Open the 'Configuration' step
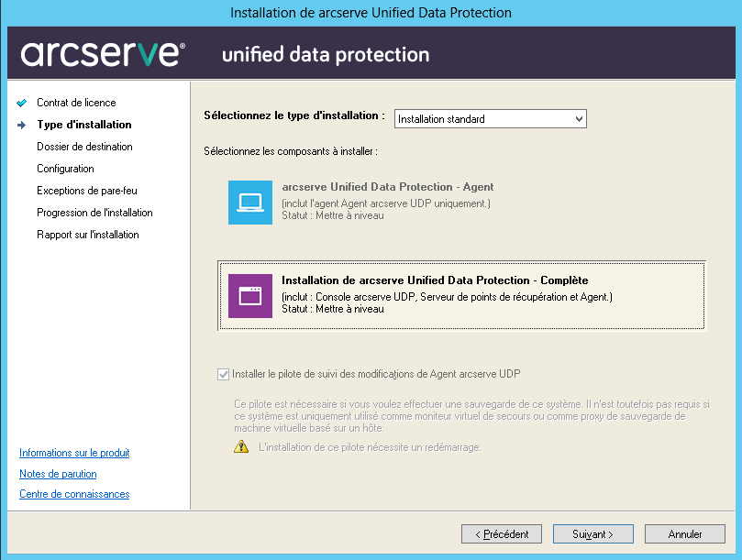 coord(65,169)
